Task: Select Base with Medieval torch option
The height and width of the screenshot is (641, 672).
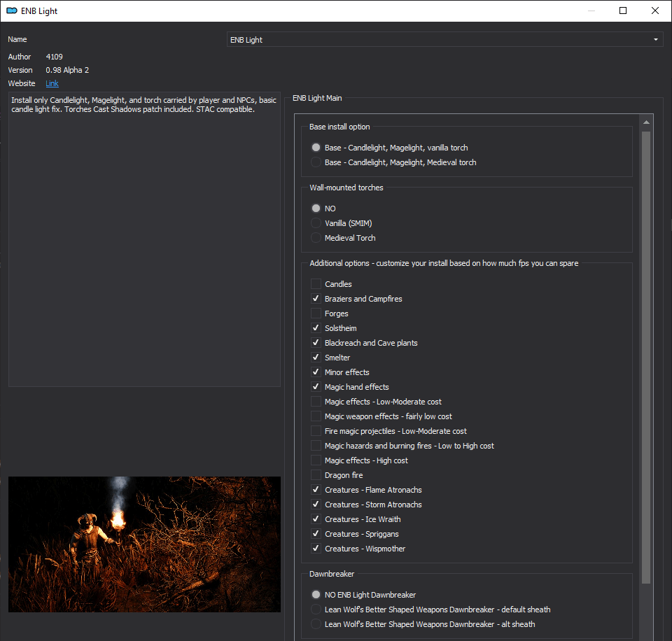Action: point(316,162)
